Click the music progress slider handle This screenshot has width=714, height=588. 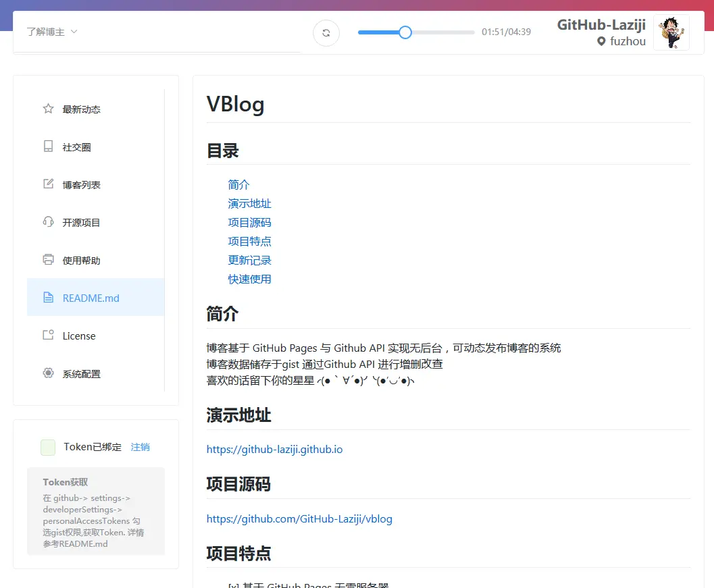405,32
